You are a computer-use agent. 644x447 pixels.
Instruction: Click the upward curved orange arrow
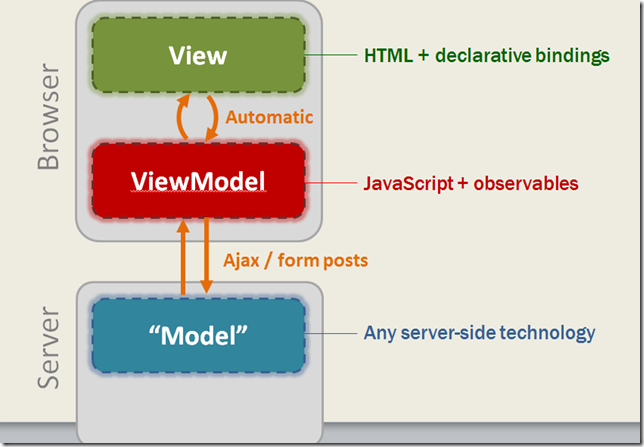click(x=183, y=117)
